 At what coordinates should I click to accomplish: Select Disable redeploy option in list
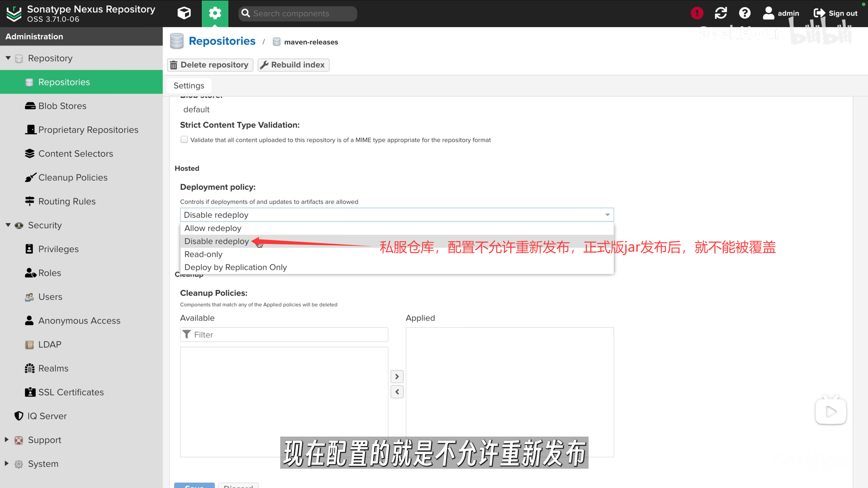(x=396, y=241)
